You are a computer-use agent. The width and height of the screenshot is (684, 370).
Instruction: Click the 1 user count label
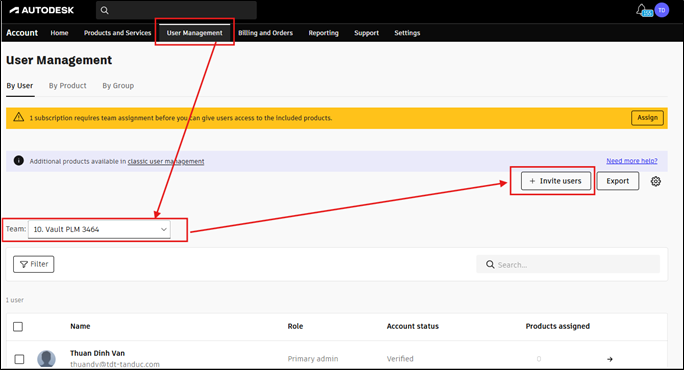(x=15, y=300)
